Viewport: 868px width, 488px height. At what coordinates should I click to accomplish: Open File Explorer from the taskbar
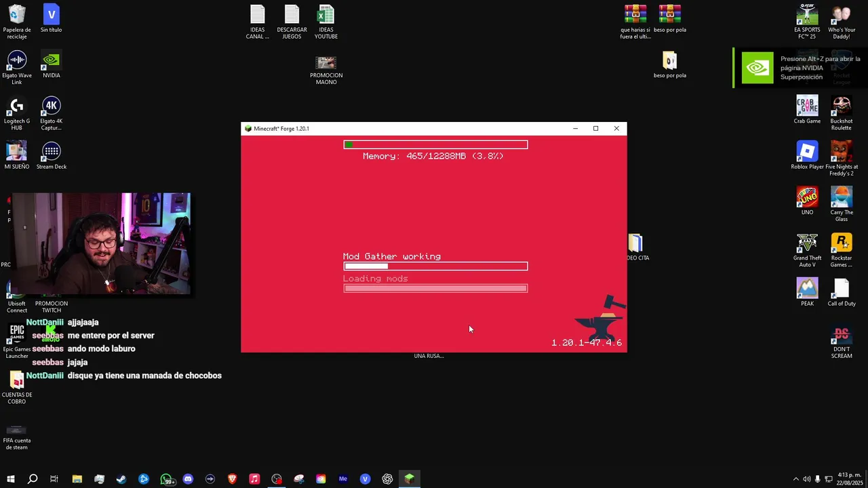coord(77,479)
